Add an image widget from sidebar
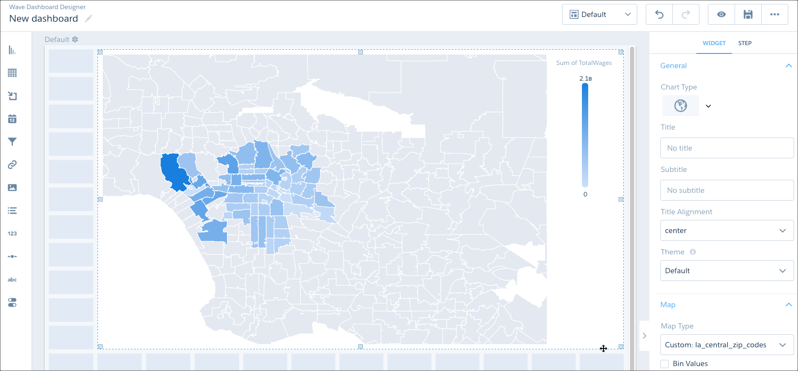 [12, 187]
